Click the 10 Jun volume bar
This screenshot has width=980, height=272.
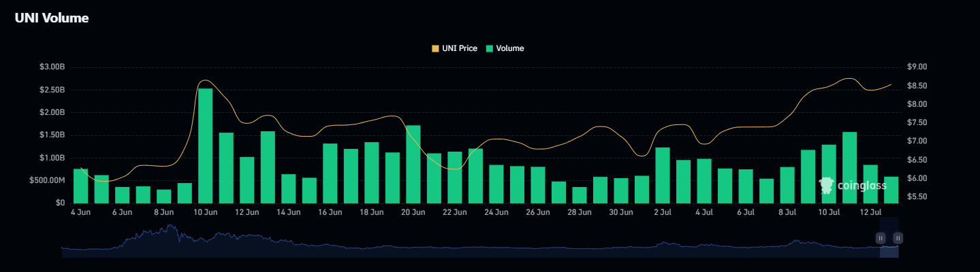(206, 146)
